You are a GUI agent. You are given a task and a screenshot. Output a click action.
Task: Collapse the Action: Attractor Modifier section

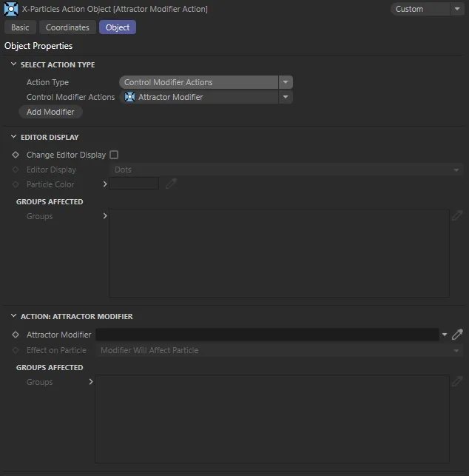[x=13, y=317]
